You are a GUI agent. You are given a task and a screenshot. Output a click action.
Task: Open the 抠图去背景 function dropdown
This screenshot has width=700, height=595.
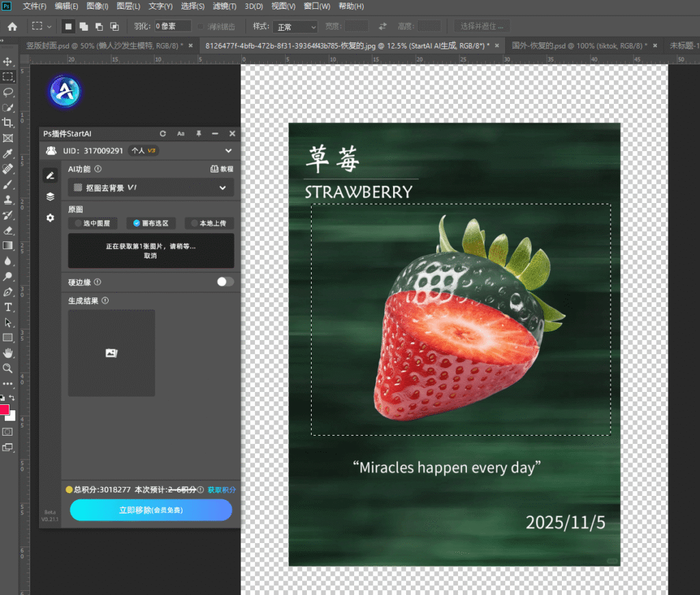[150, 187]
